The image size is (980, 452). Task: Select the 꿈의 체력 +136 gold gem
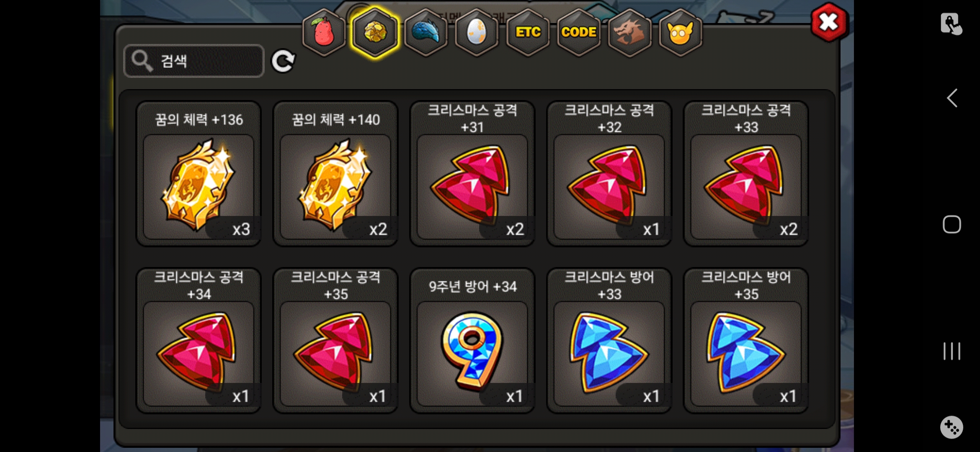click(199, 174)
